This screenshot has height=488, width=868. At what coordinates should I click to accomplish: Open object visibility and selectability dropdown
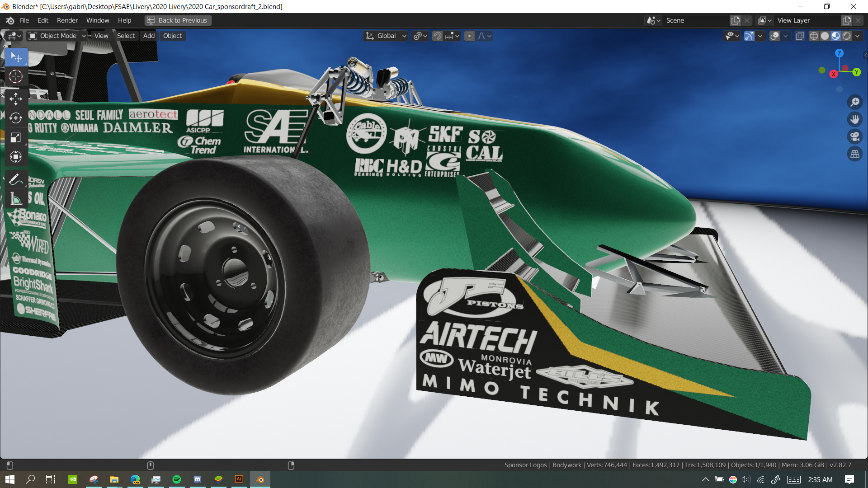click(732, 36)
